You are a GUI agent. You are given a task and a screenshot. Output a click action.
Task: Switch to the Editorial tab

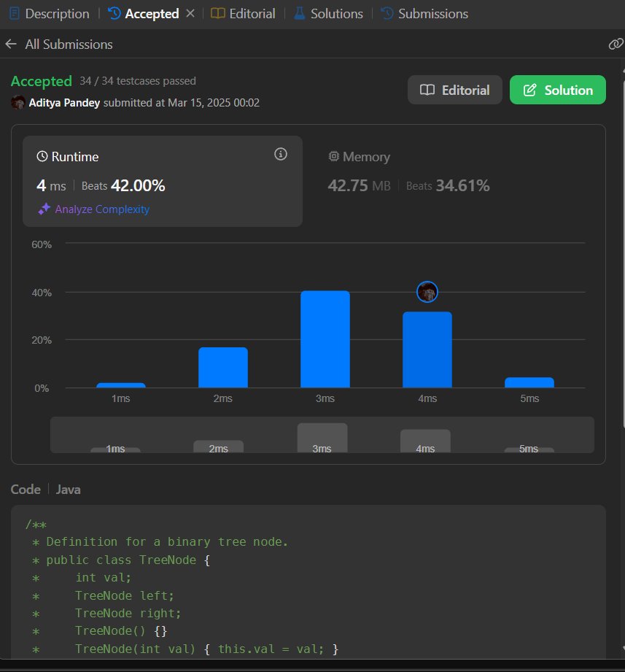tap(243, 14)
